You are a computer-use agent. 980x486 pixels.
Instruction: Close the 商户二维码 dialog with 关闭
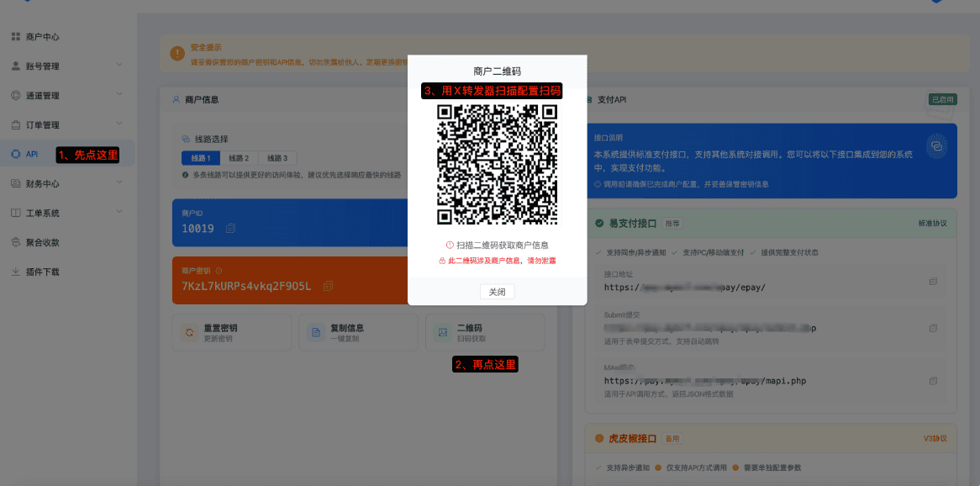pyautogui.click(x=498, y=292)
